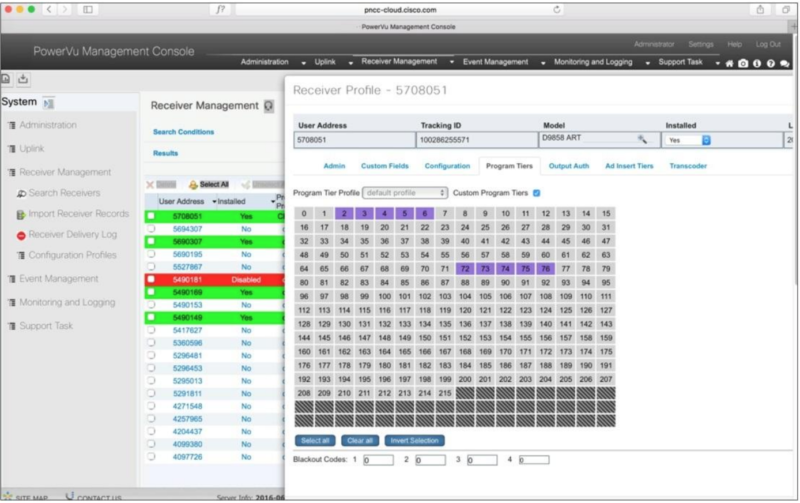Screen dimensions: 800x503
Task: Click the headset icon beside Receiver Management title
Action: pyautogui.click(x=269, y=106)
